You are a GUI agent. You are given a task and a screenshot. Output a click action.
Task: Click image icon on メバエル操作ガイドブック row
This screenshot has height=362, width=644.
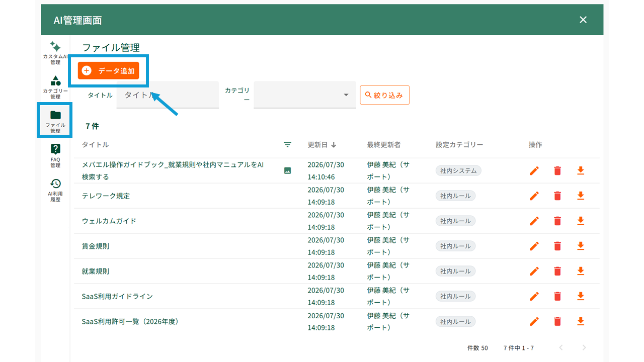point(287,170)
